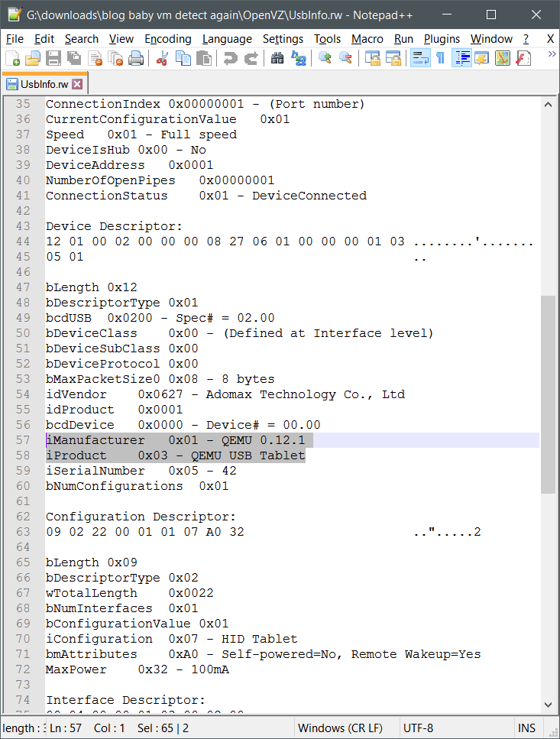This screenshot has width=560, height=739.
Task: Click the Undo arrow icon
Action: pyautogui.click(x=230, y=58)
